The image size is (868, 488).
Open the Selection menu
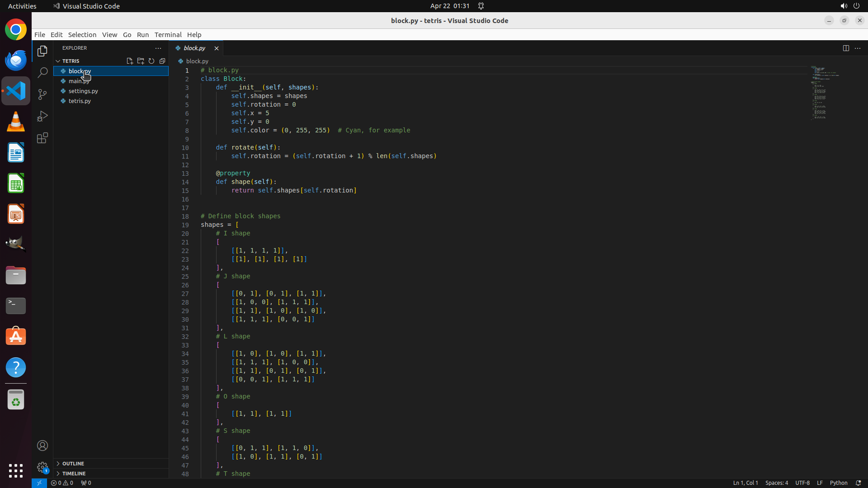click(x=82, y=35)
